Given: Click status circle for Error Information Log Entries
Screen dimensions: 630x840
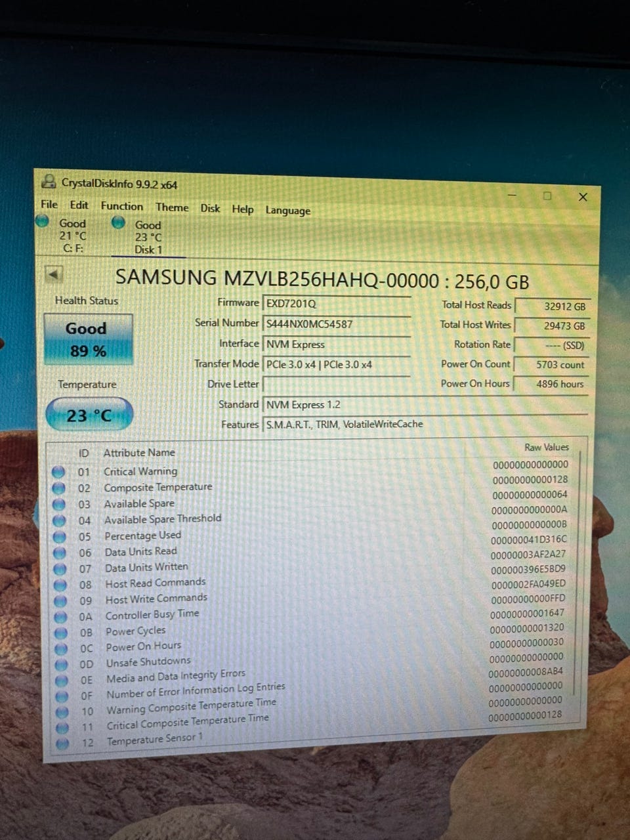Looking at the screenshot, I should click(x=62, y=696).
